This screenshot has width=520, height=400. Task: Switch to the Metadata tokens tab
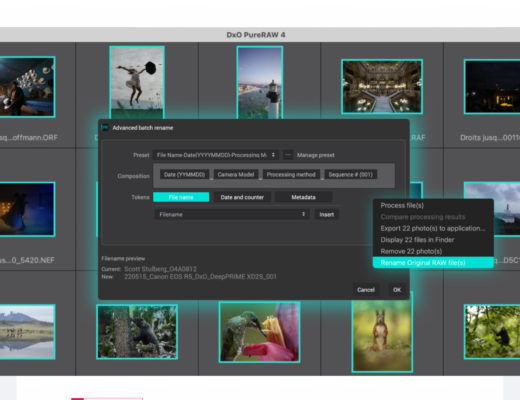(303, 197)
